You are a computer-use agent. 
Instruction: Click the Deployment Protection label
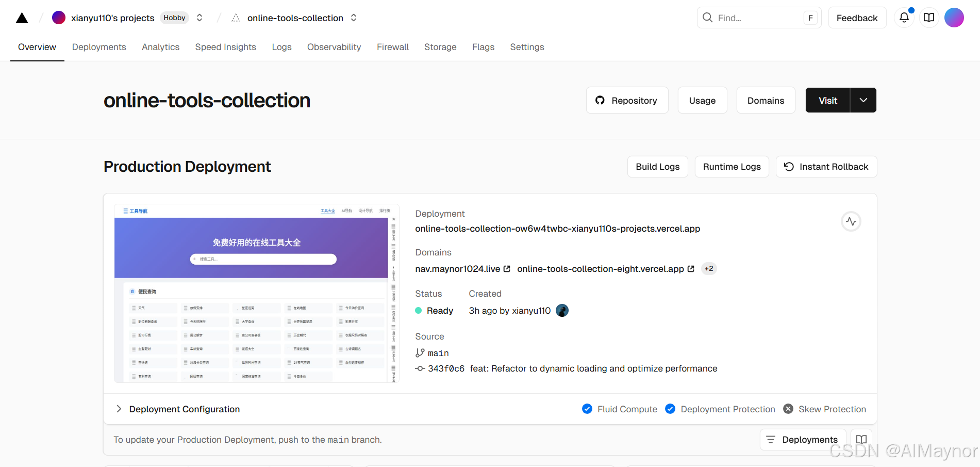[728, 409]
